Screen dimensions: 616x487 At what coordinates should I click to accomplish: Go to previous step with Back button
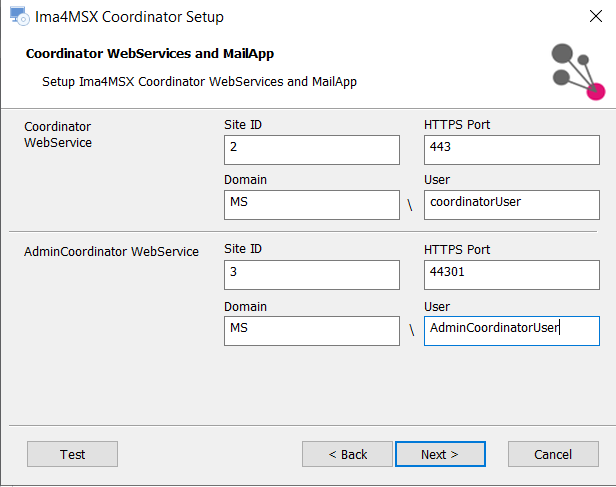(x=347, y=454)
